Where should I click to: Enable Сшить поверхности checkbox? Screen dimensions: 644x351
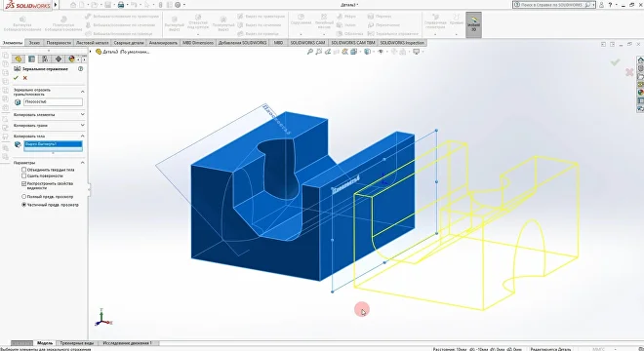pos(23,175)
